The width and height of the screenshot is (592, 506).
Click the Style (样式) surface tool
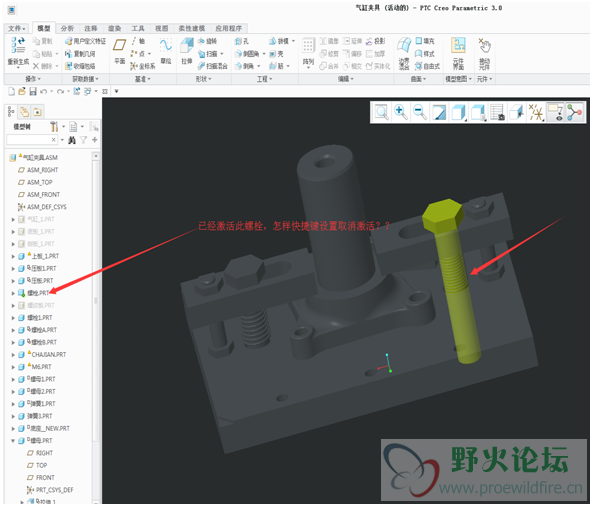(425, 54)
